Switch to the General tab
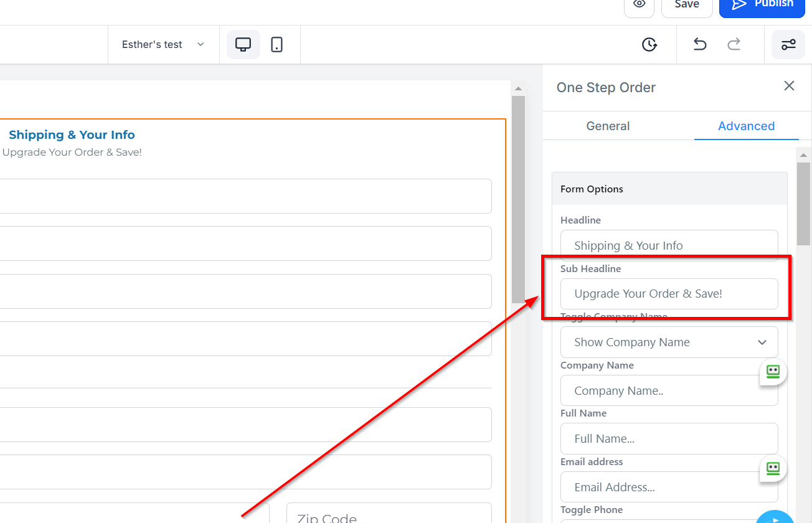Image resolution: width=812 pixels, height=523 pixels. [608, 126]
